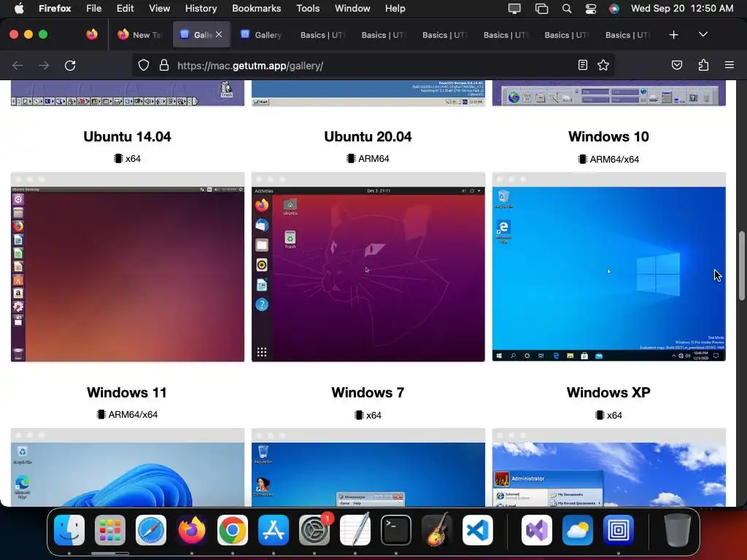
Task: Switch to the second Gallery tab
Action: coord(262,35)
